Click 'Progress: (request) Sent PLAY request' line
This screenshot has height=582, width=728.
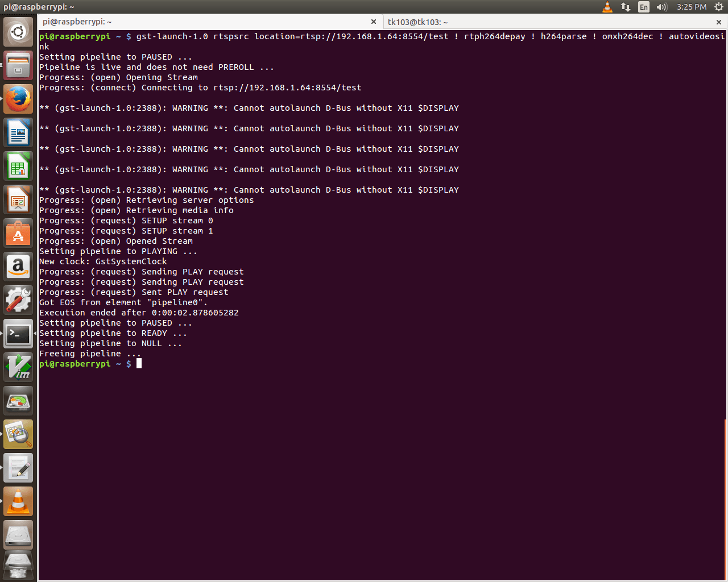(x=134, y=292)
